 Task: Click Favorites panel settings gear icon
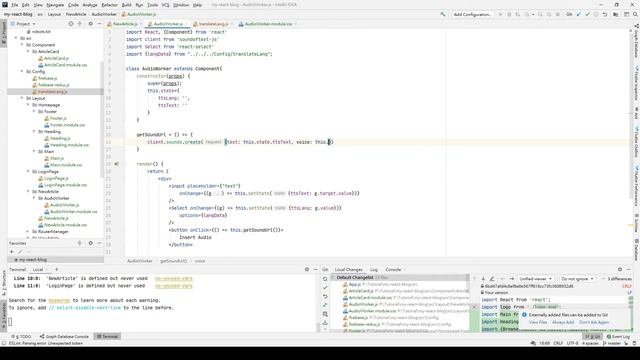click(x=91, y=243)
